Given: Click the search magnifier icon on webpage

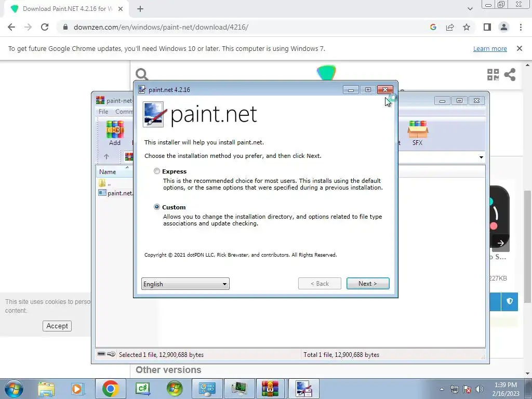Looking at the screenshot, I should tap(142, 74).
